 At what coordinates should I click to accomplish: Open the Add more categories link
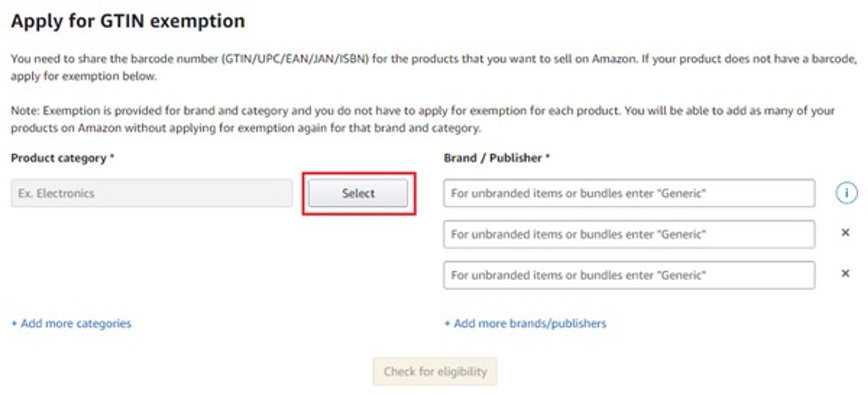pos(76,323)
